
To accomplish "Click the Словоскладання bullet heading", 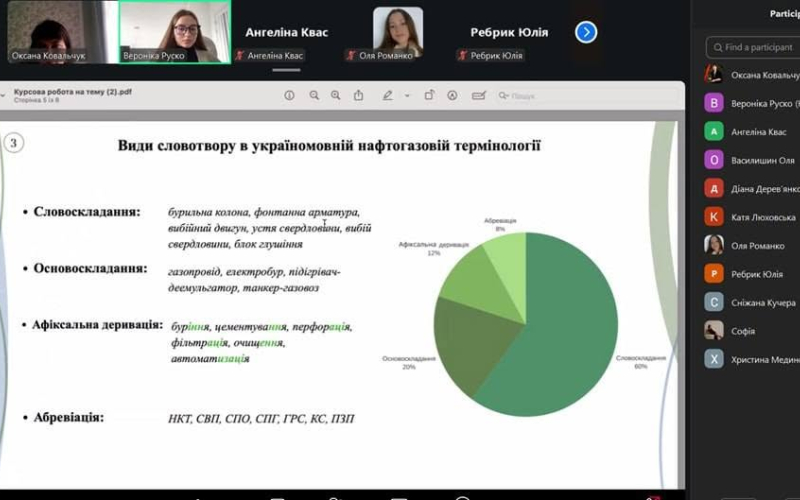I will 87,212.
